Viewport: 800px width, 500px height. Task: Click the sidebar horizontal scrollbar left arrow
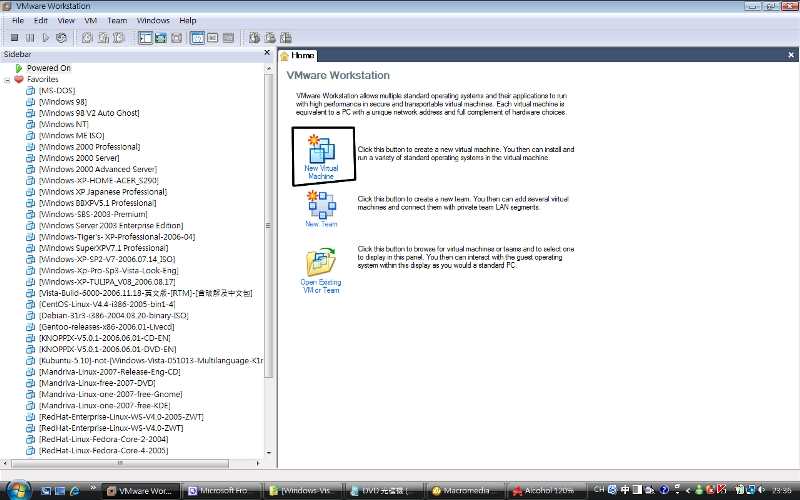pos(5,463)
